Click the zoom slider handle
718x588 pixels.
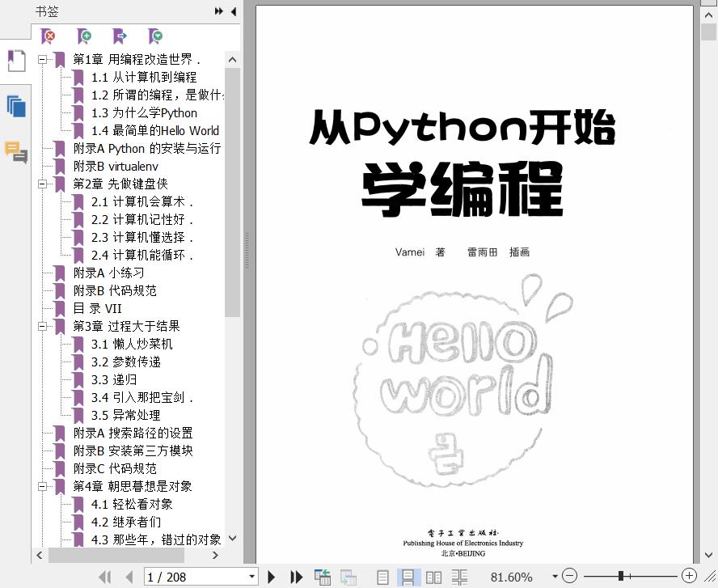[x=621, y=576]
